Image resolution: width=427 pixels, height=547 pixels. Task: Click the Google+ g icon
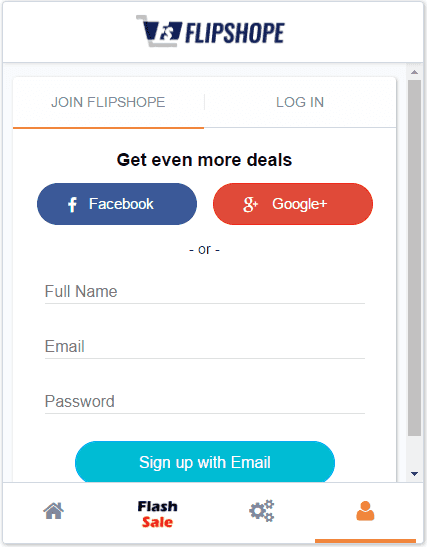pyautogui.click(x=250, y=204)
